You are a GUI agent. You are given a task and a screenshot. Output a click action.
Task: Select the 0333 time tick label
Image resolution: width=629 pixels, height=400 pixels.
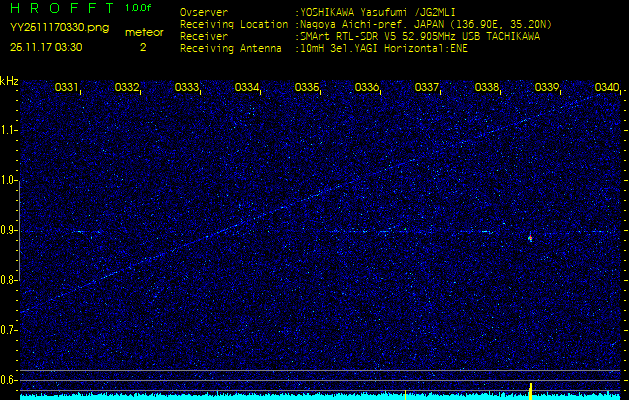coord(187,88)
